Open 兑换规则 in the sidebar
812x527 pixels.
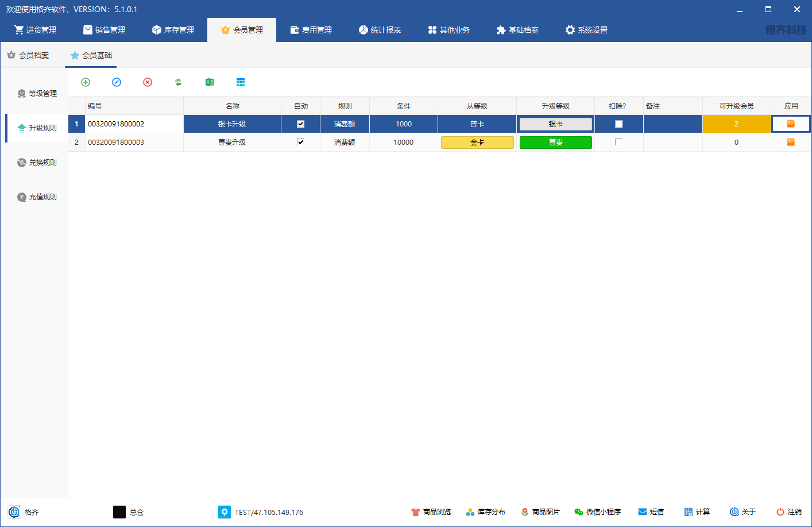(37, 162)
